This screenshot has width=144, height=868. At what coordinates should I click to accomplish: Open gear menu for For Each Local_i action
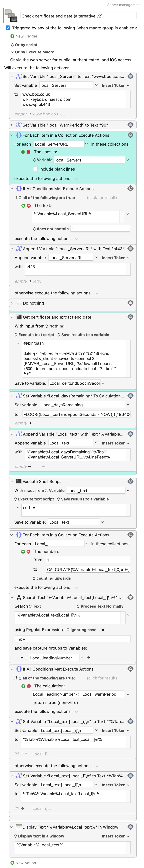coord(130,534)
